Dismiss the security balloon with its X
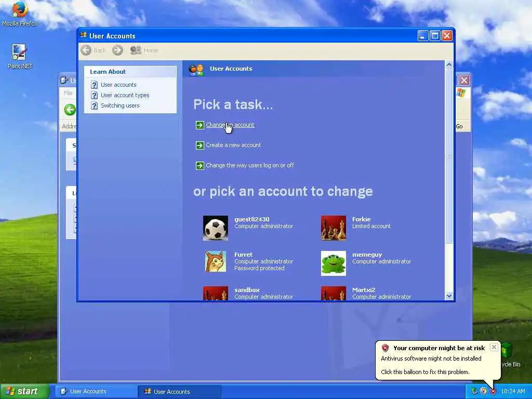The height and width of the screenshot is (399, 532). [x=494, y=347]
